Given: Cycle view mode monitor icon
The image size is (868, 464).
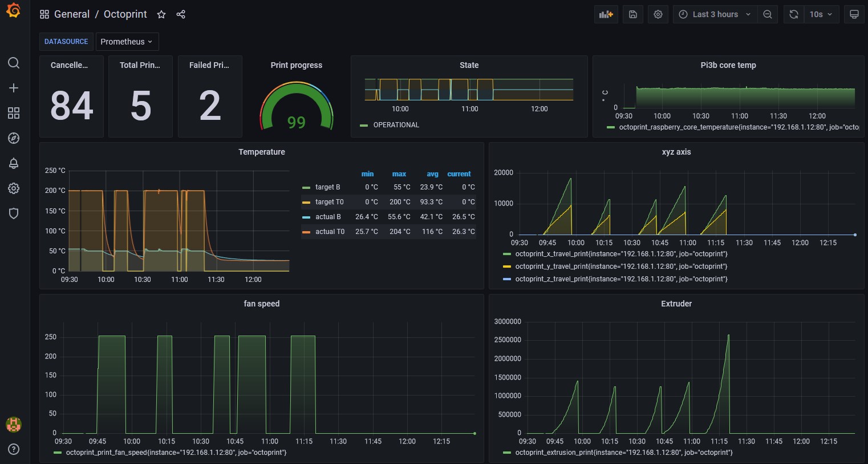Looking at the screenshot, I should (854, 14).
